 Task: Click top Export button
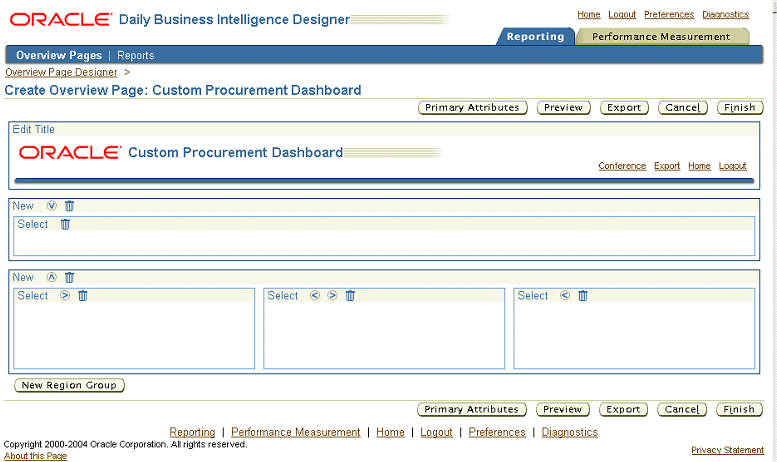click(624, 108)
